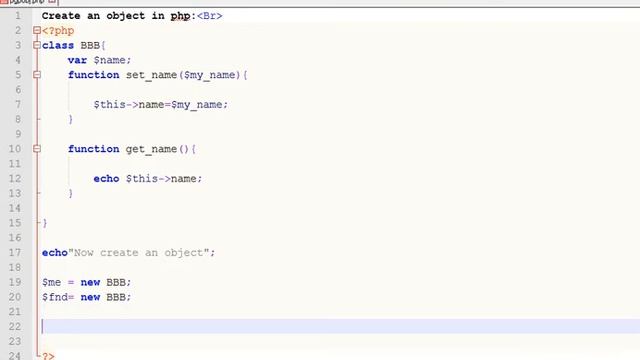Click the 'var' keyword on line 4

tap(77, 60)
